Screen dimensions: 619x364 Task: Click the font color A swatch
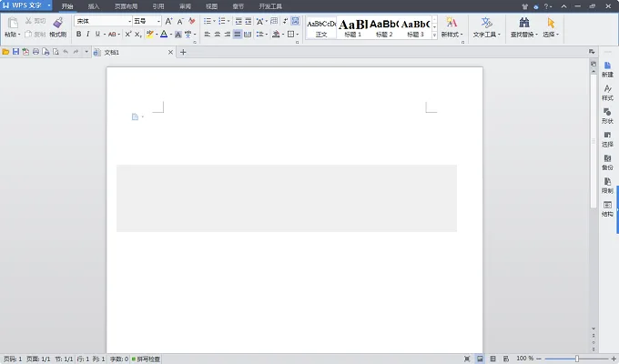(164, 35)
